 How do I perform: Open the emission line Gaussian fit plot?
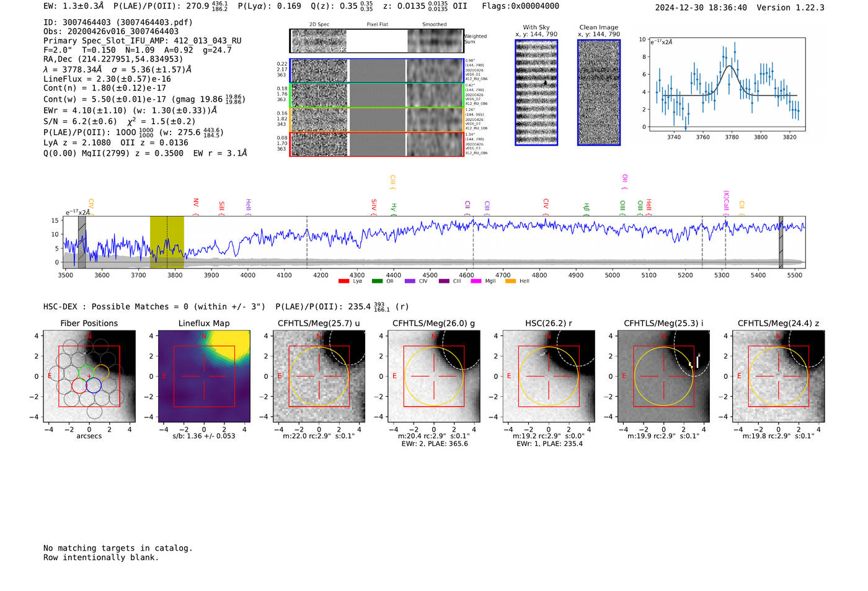coord(727,84)
